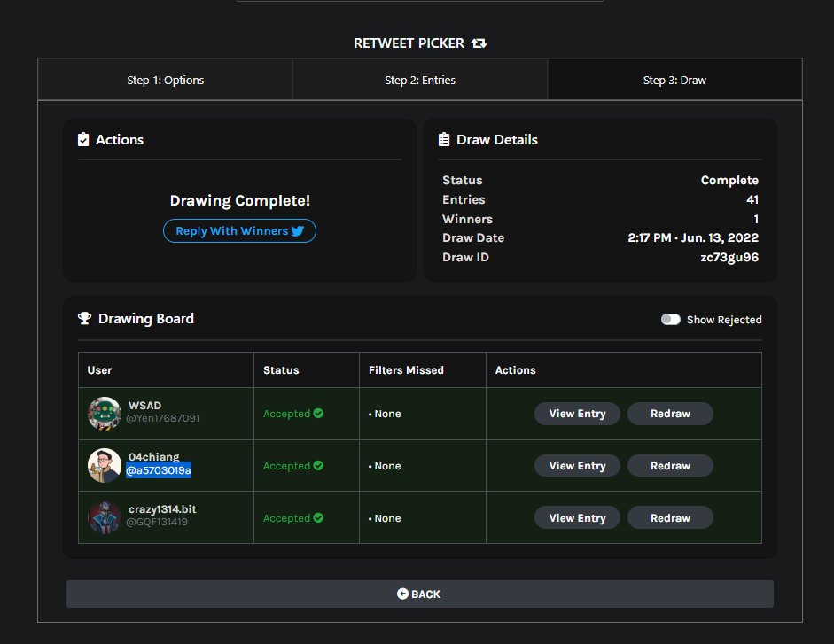Click the green checkmark in WSAD row

tap(318, 413)
